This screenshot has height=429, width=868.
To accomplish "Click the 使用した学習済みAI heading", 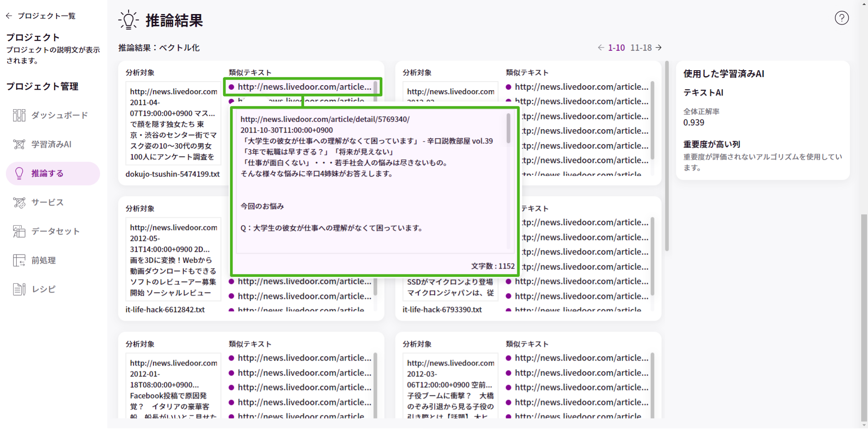I will (724, 73).
